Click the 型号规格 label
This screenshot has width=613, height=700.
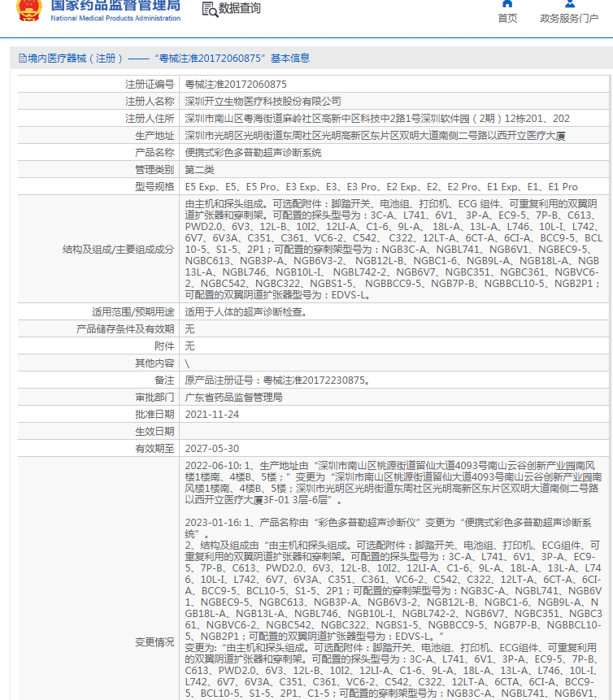point(154,187)
